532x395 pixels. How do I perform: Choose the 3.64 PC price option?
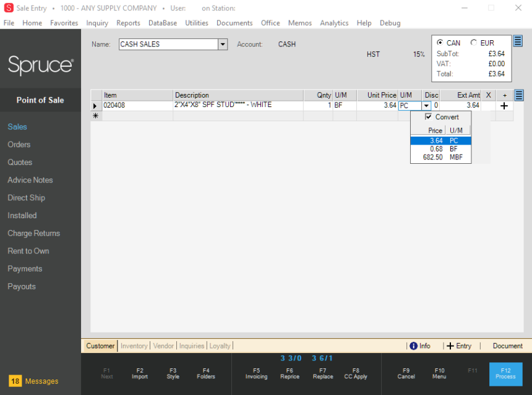440,141
